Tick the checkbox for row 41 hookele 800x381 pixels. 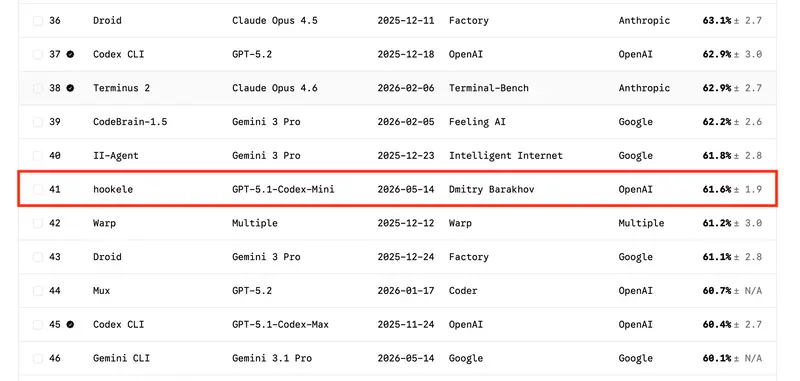38,189
